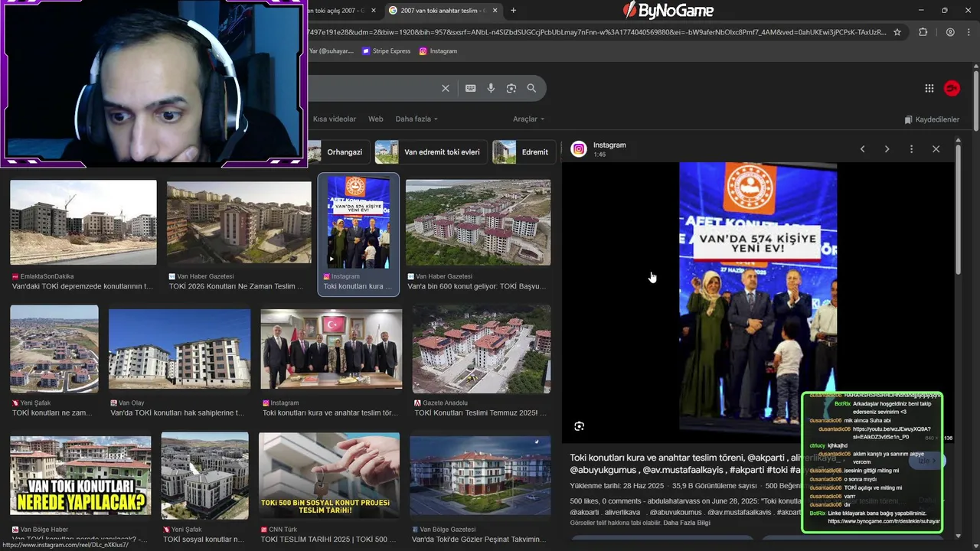Start voice search with microphone icon
Image resolution: width=980 pixels, height=551 pixels.
(x=491, y=88)
